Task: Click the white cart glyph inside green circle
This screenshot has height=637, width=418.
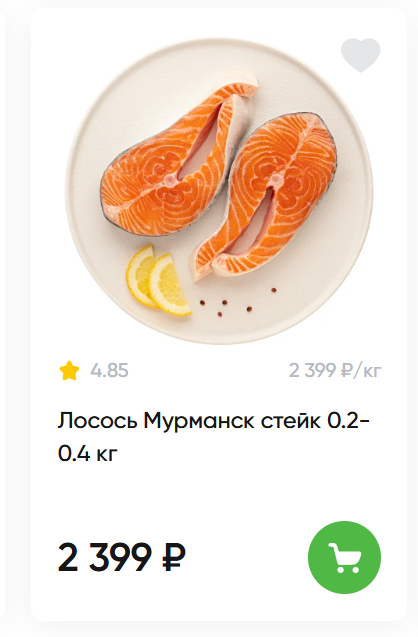Action: pyautogui.click(x=344, y=557)
